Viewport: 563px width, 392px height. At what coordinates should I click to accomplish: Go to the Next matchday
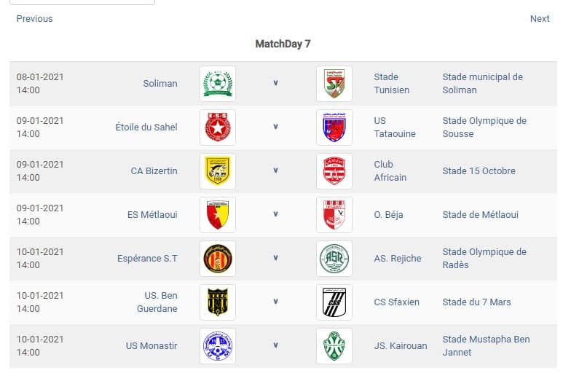coord(540,19)
